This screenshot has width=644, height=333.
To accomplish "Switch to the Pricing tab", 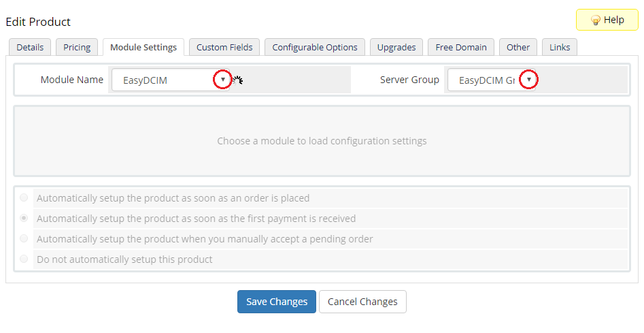I will 77,47.
